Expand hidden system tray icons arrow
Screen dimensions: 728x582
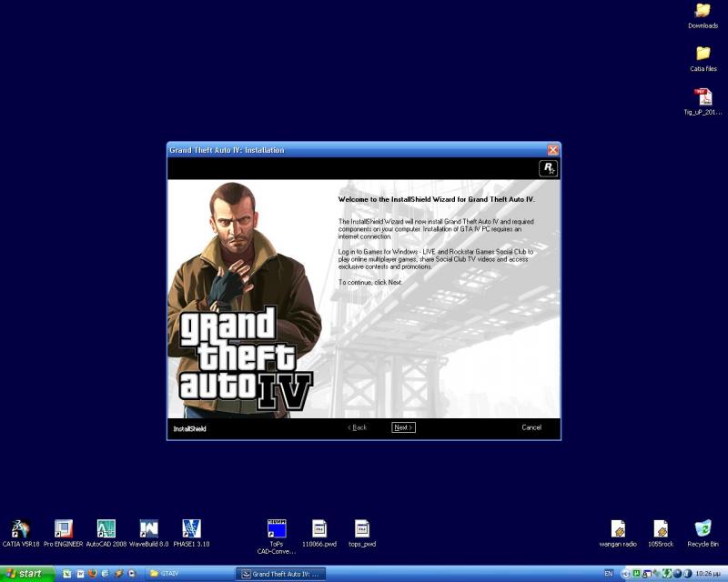click(625, 574)
